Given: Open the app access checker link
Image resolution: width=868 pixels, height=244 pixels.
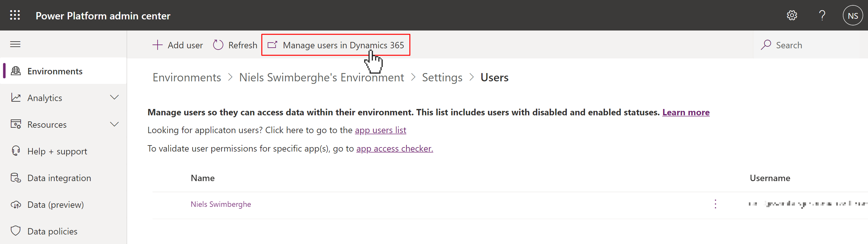Looking at the screenshot, I should [395, 149].
